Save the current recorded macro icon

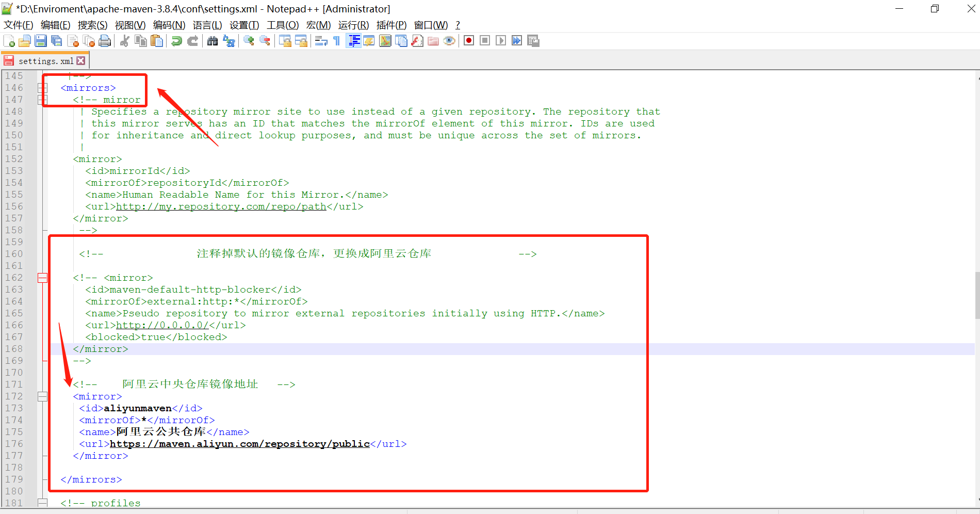click(533, 41)
